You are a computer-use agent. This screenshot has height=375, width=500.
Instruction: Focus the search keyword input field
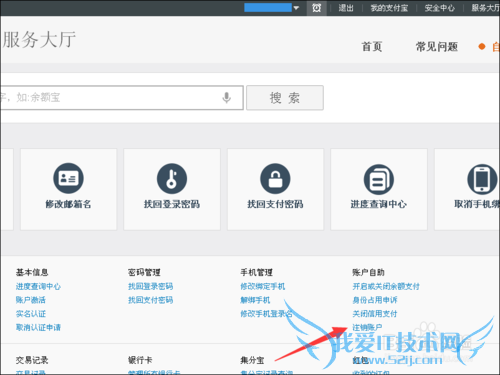tap(122, 98)
